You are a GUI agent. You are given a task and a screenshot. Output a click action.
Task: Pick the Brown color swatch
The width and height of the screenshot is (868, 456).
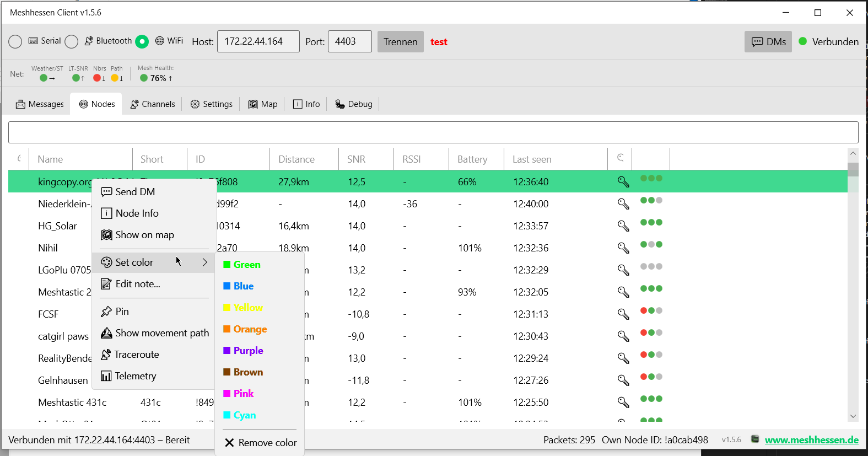[227, 372]
